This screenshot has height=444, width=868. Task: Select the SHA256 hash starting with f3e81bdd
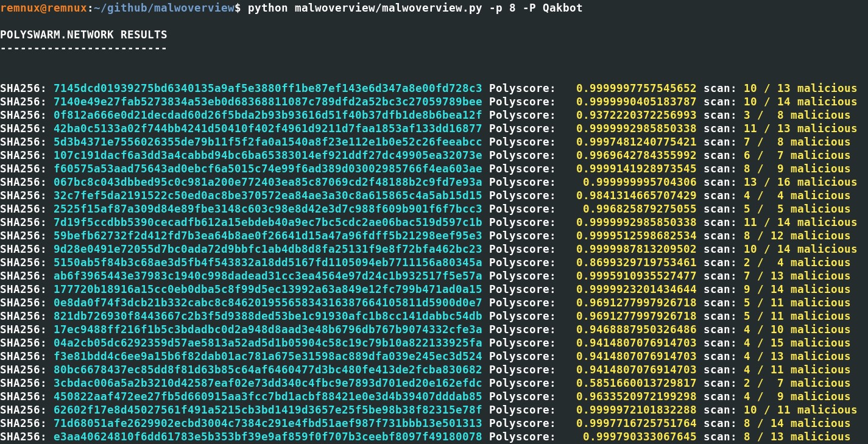pos(267,356)
